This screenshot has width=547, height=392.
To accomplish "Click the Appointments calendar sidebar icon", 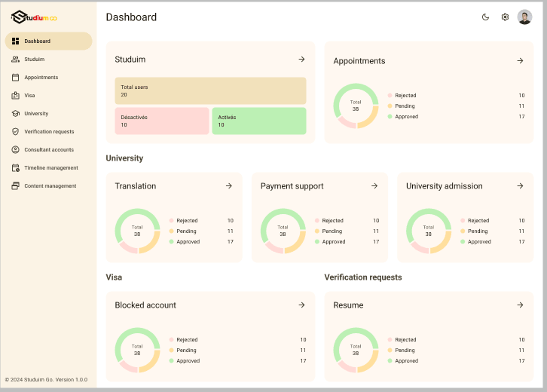I will click(x=16, y=78).
